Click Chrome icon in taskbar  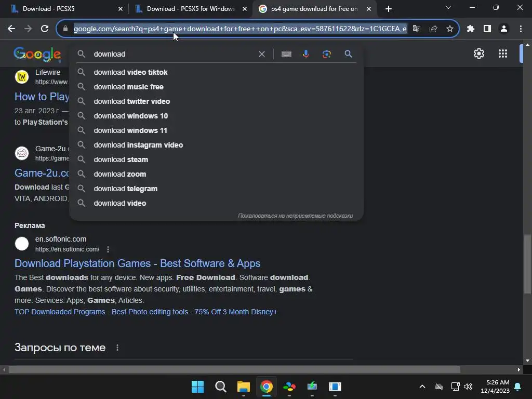(267, 387)
